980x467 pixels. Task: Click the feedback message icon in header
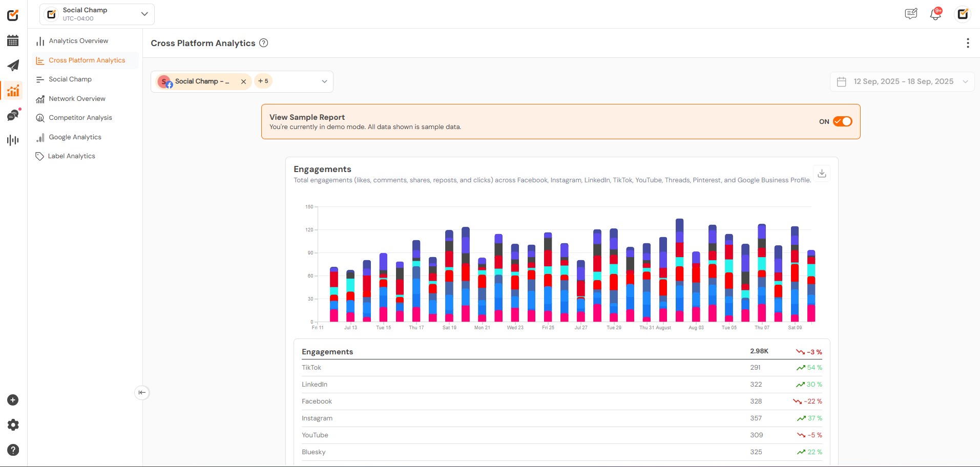911,14
